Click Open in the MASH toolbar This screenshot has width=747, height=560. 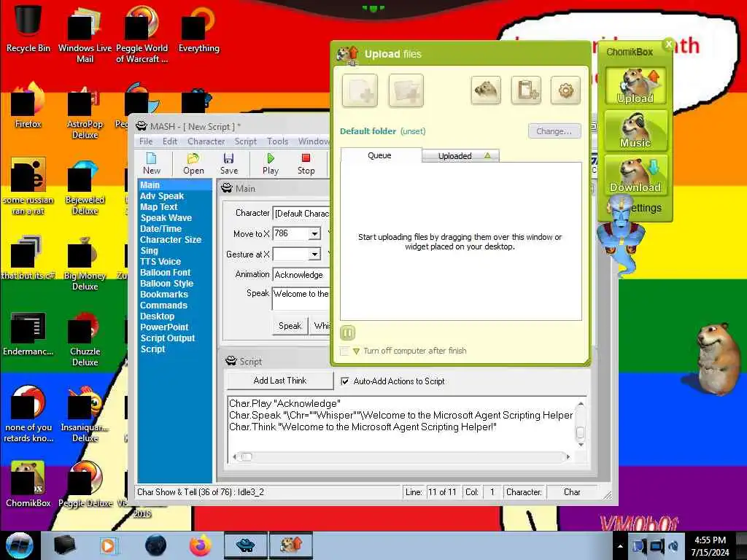pyautogui.click(x=193, y=164)
